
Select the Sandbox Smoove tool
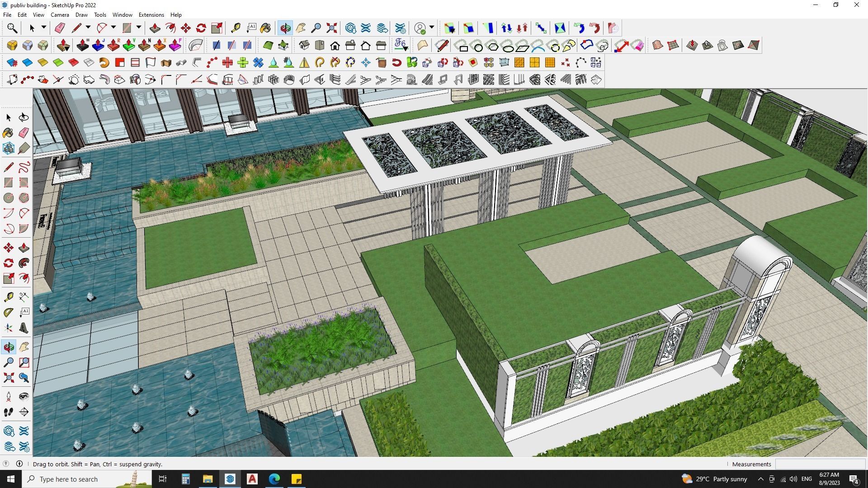coord(692,45)
